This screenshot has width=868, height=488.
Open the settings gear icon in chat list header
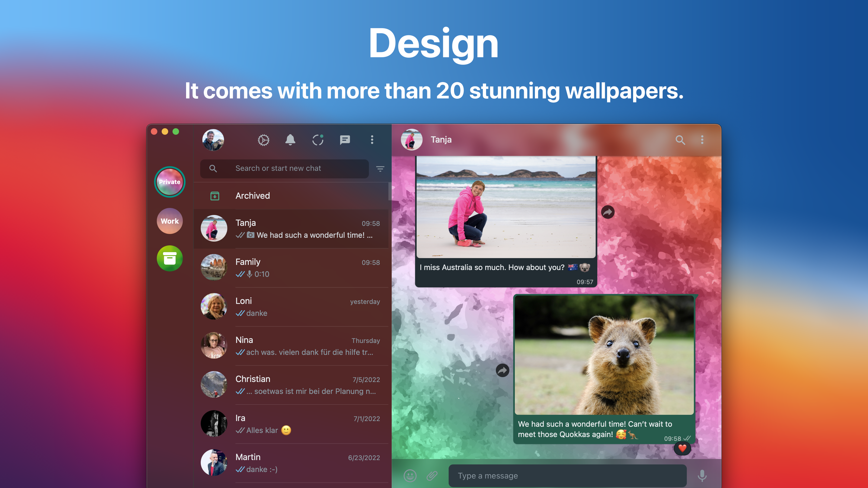(x=263, y=140)
